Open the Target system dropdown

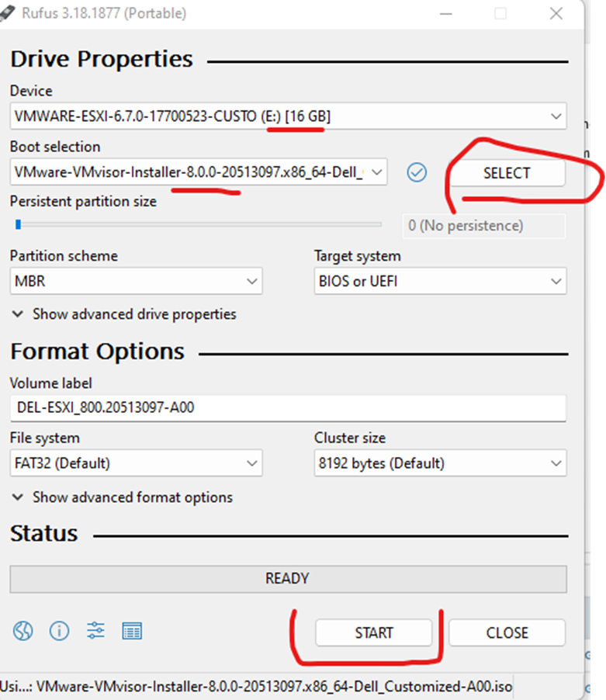click(440, 281)
